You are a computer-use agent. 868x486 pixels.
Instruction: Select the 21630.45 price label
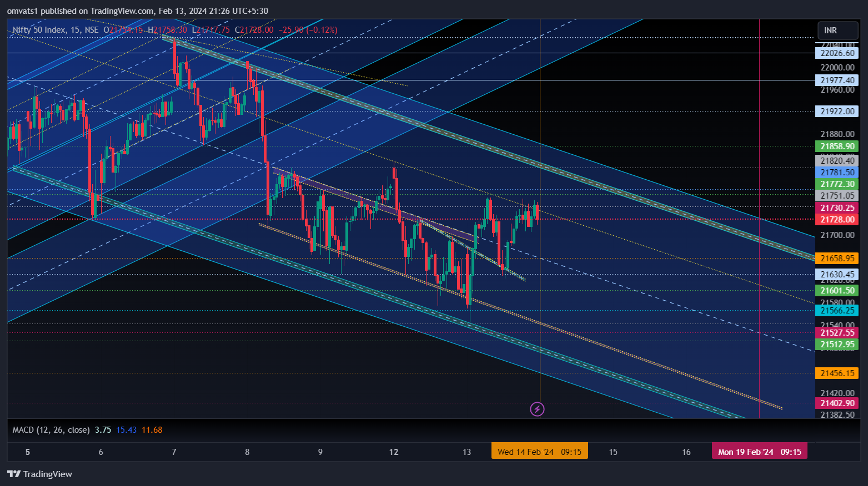[x=837, y=275]
